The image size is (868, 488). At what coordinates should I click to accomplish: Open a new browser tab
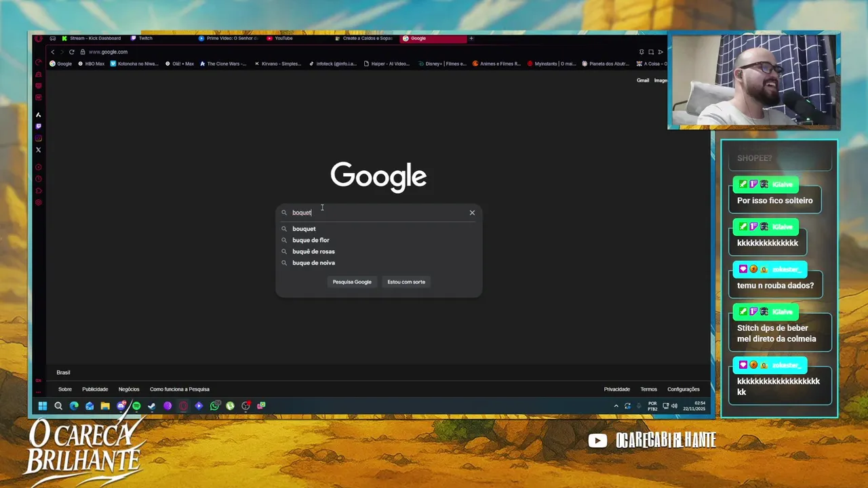471,39
